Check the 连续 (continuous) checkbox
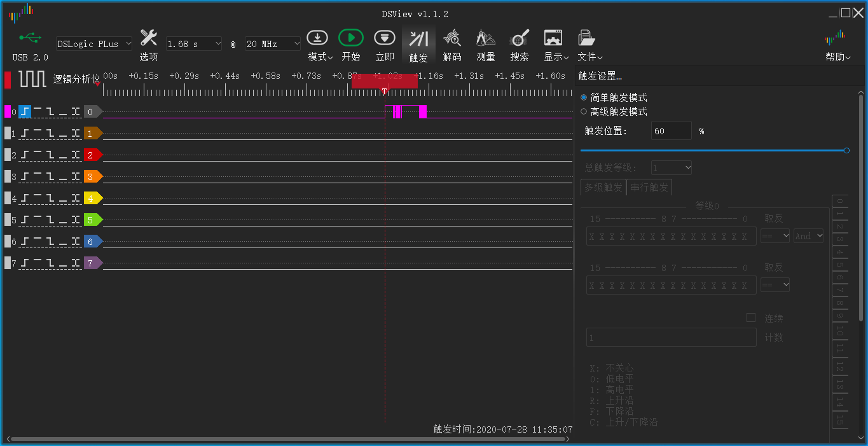This screenshot has width=868, height=446. point(750,317)
